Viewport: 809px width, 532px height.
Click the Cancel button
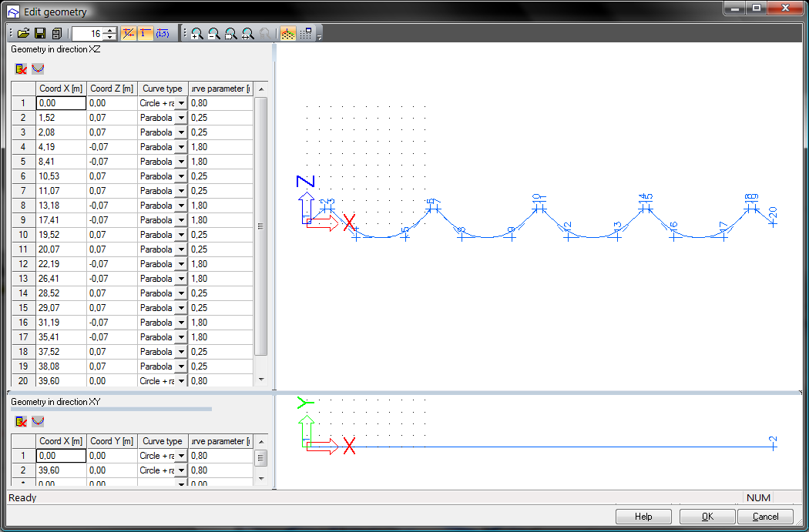point(765,517)
